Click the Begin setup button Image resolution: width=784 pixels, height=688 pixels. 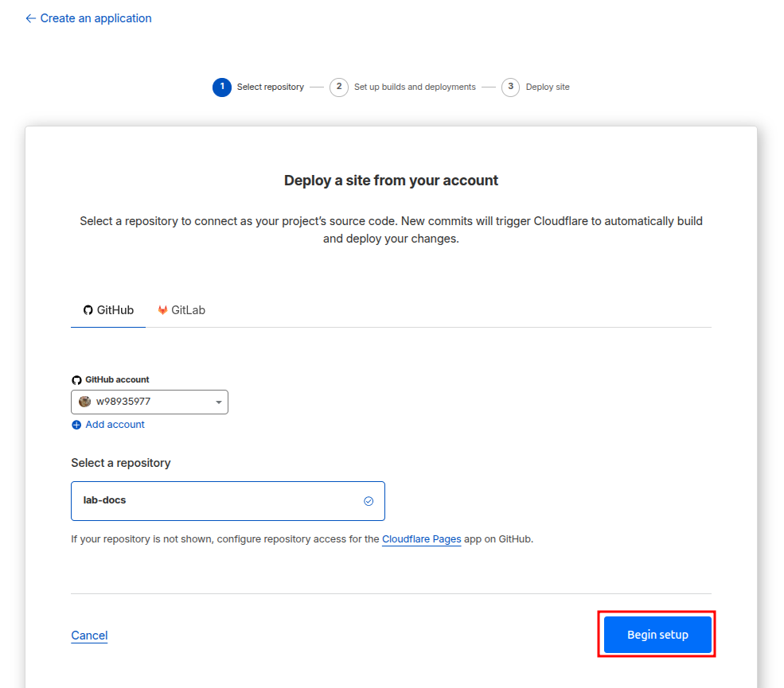click(x=657, y=634)
